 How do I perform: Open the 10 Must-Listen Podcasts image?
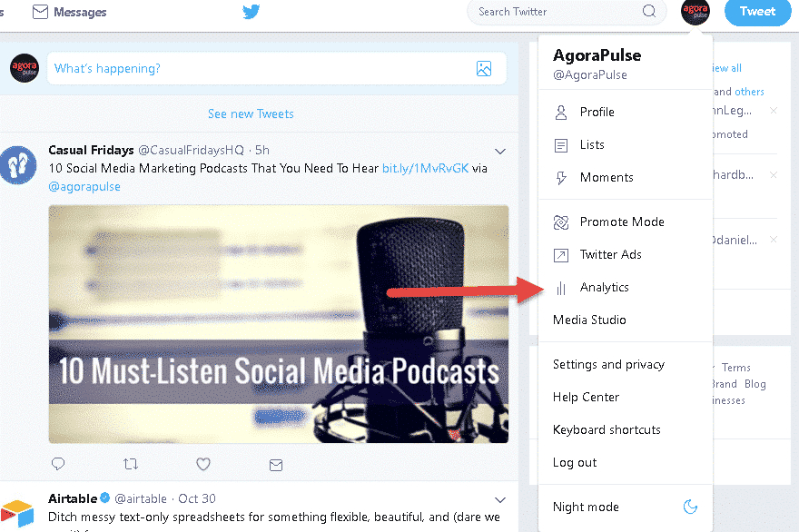coord(279,324)
